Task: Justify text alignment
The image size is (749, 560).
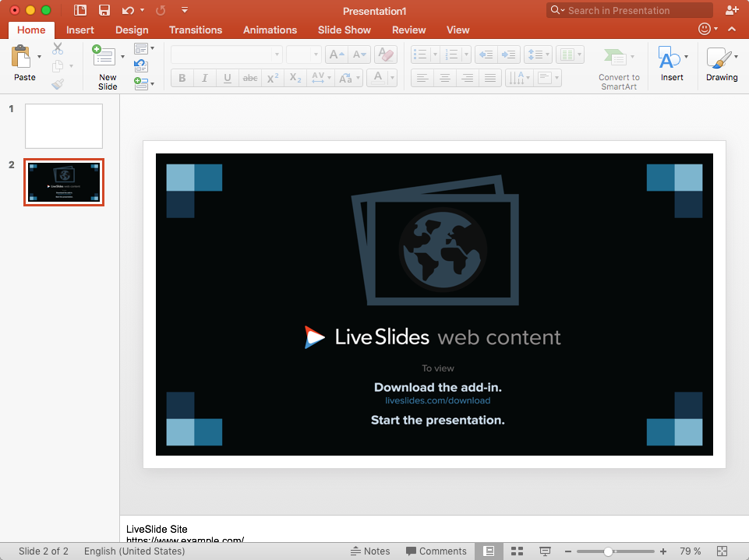Action: pos(490,78)
